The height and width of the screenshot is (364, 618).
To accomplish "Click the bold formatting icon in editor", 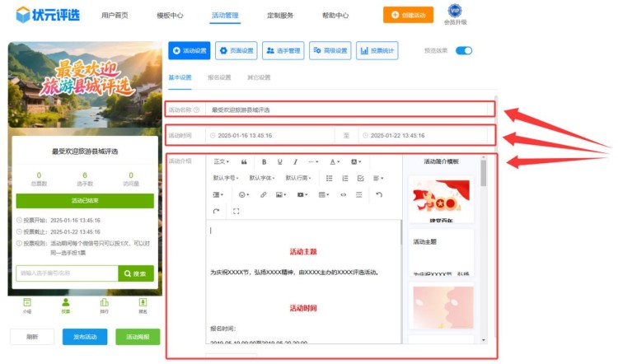I will tap(265, 161).
